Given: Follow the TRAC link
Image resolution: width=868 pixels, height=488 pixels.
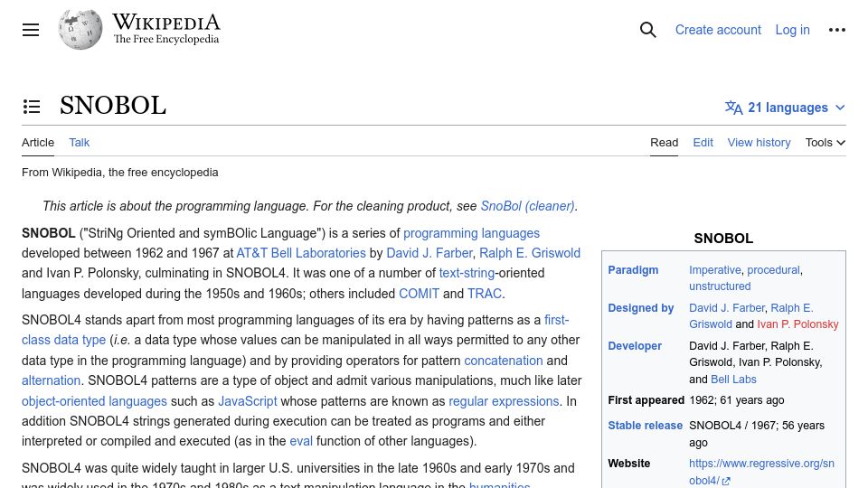Looking at the screenshot, I should [x=485, y=293].
